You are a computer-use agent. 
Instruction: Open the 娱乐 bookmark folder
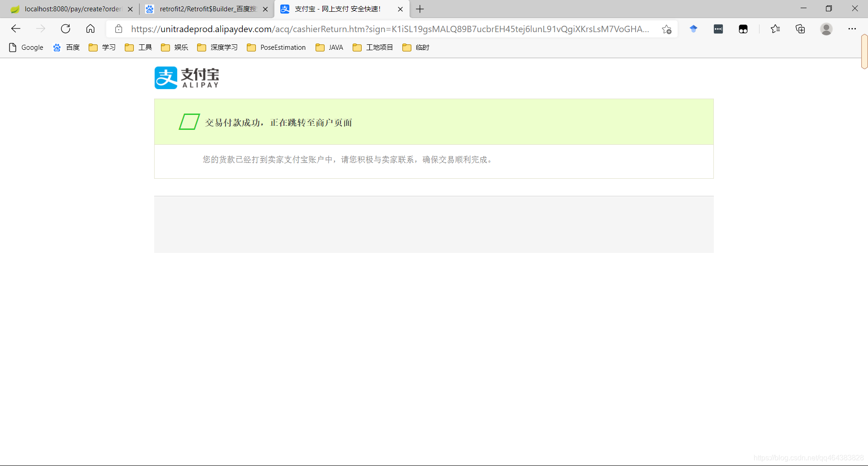tap(175, 48)
